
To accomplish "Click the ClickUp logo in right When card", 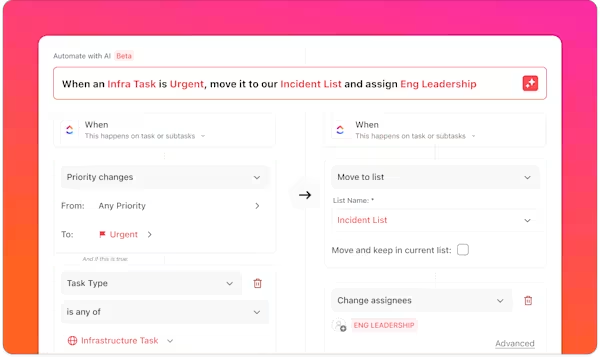I will pos(340,130).
